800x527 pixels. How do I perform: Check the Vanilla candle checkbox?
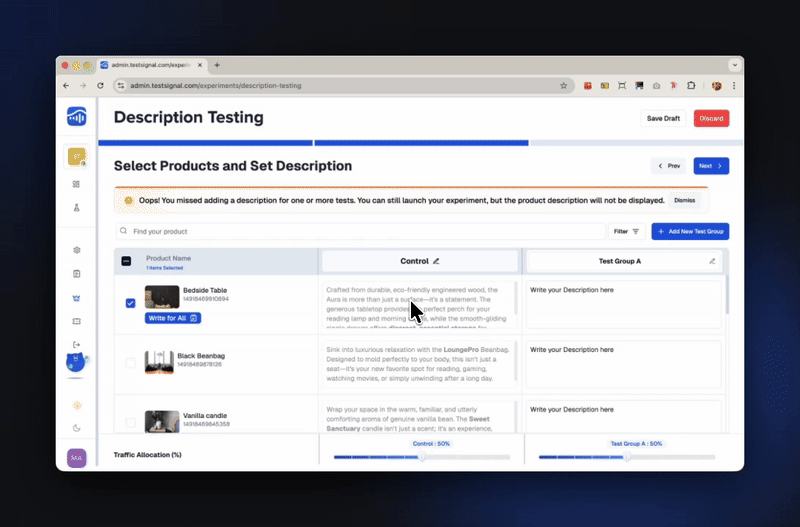(x=131, y=422)
